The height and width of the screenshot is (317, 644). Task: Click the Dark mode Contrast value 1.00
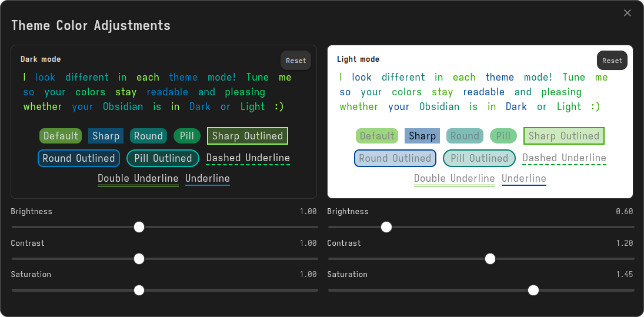[x=308, y=243]
